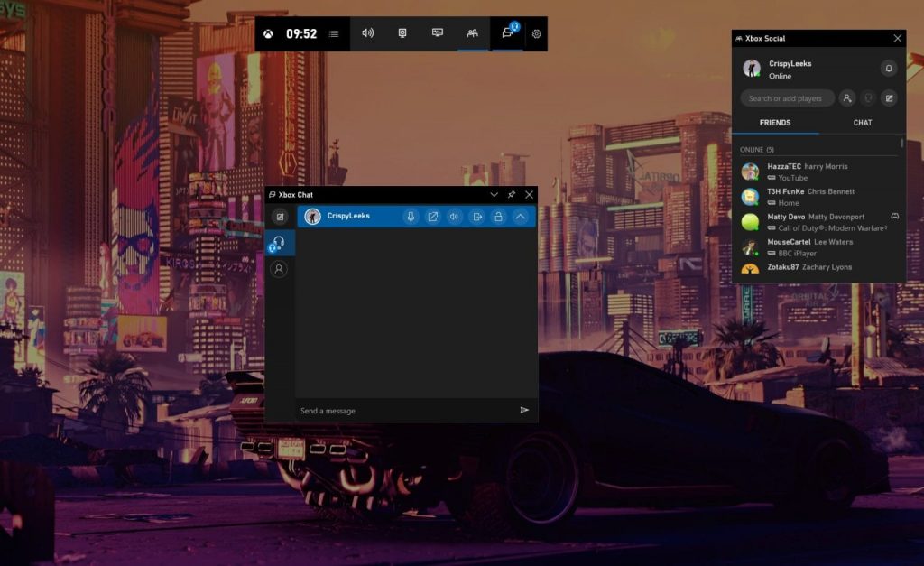
Task: Toggle party lock to invite-only
Action: pos(498,217)
